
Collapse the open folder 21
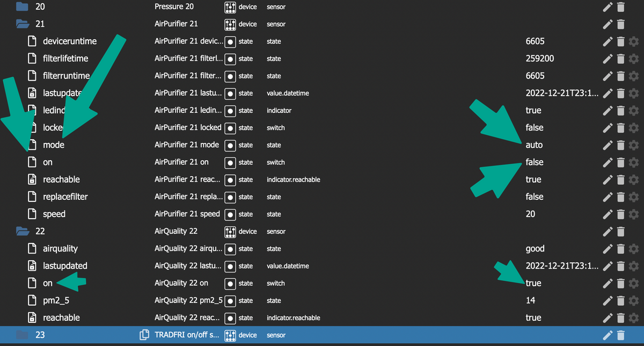(22, 24)
